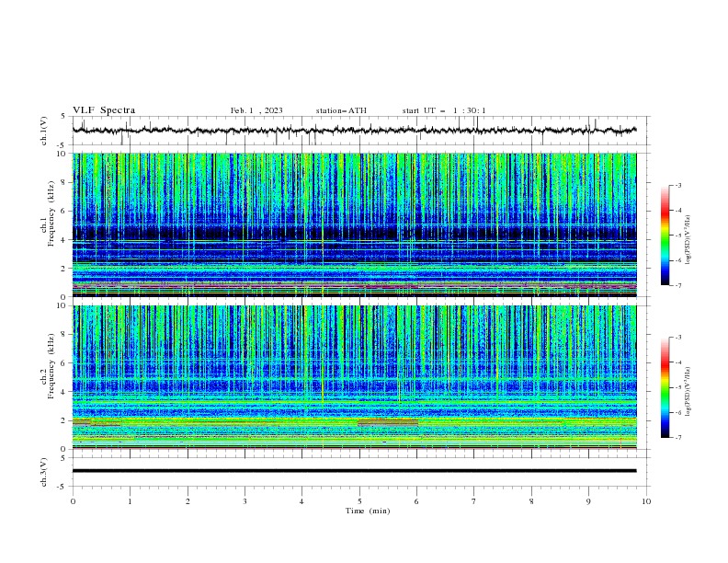This screenshot has height=563, width=728.
Task: Click the ch.2 spectrogram panel
Action: 354,377
